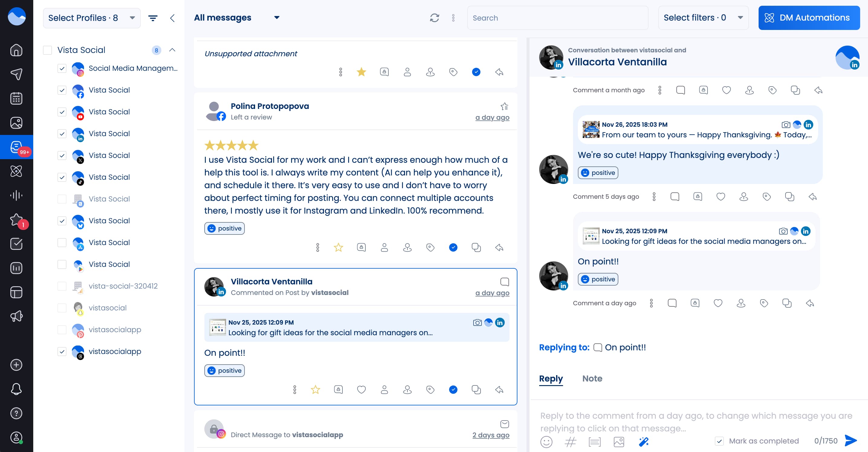Image resolution: width=868 pixels, height=452 pixels.
Task: Toggle the Mark as completed checkbox
Action: point(720,441)
